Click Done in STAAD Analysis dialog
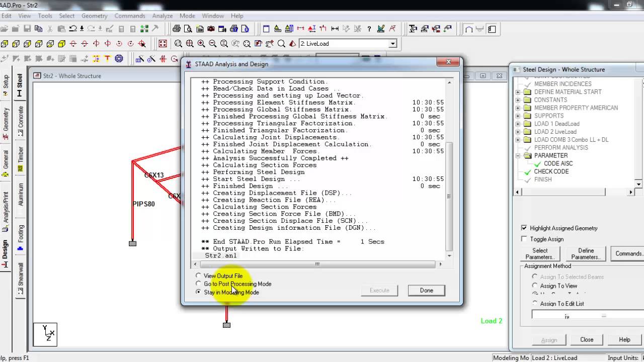The image size is (644, 362). point(426,290)
